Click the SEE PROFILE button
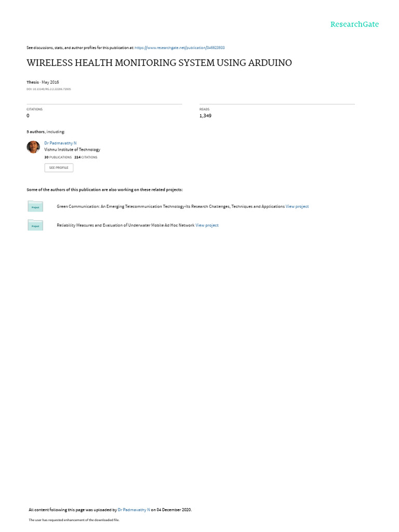399x532 pixels. [59, 168]
